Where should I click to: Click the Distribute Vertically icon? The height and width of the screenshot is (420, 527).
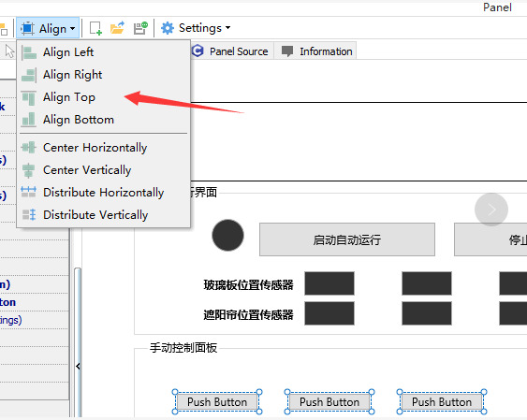tap(29, 215)
